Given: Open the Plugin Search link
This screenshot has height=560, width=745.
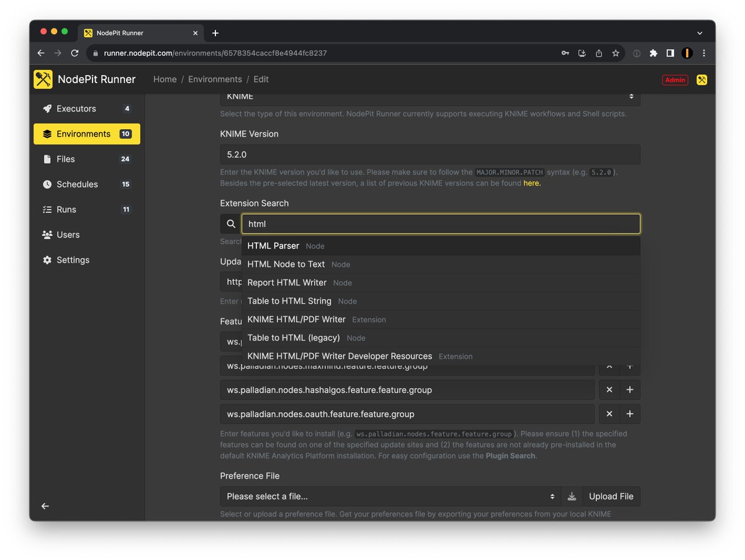Looking at the screenshot, I should (510, 456).
